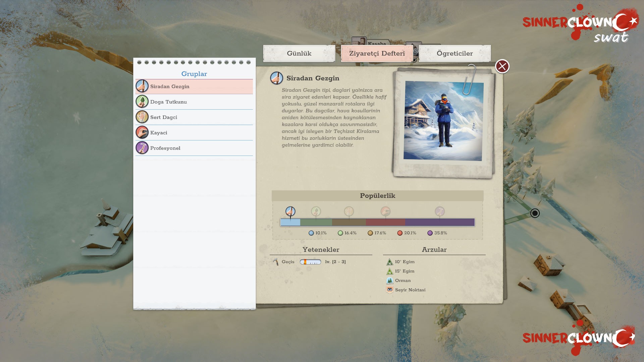Click the Seyir Noktasi binoculars icon
This screenshot has width=644, height=362.
point(389,290)
